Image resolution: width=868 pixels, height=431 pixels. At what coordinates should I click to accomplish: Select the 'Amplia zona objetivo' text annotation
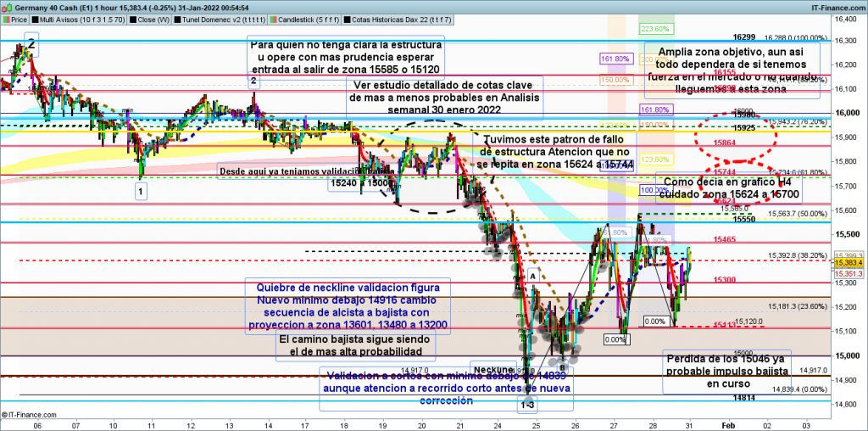[x=732, y=70]
